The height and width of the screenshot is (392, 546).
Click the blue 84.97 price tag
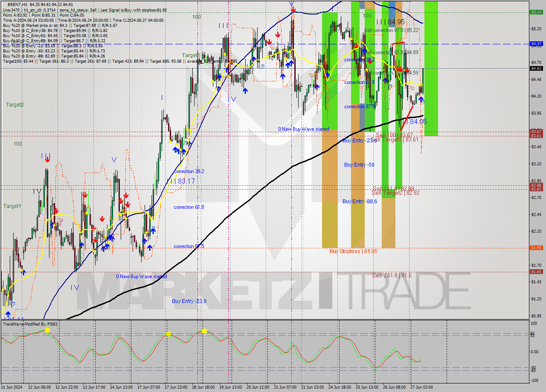(x=536, y=43)
